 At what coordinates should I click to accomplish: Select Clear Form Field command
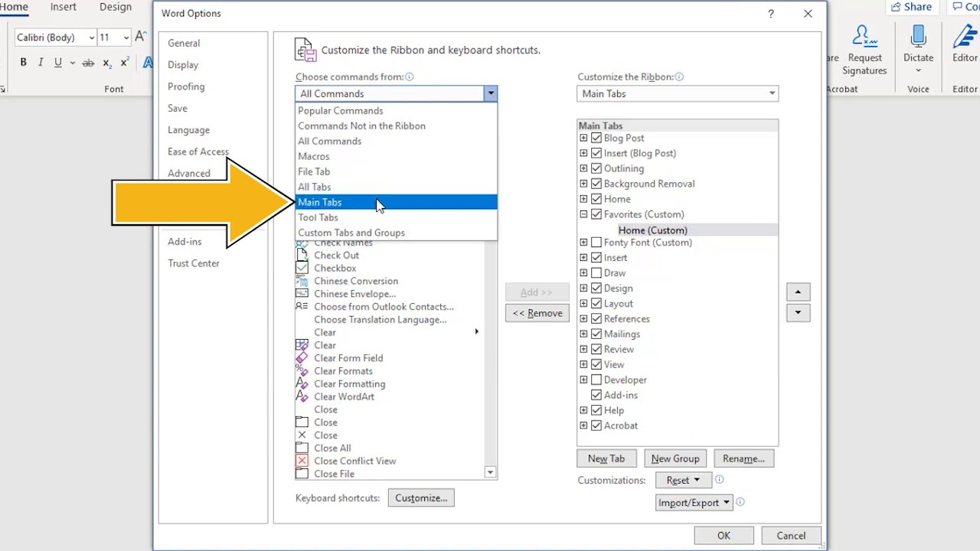click(348, 358)
